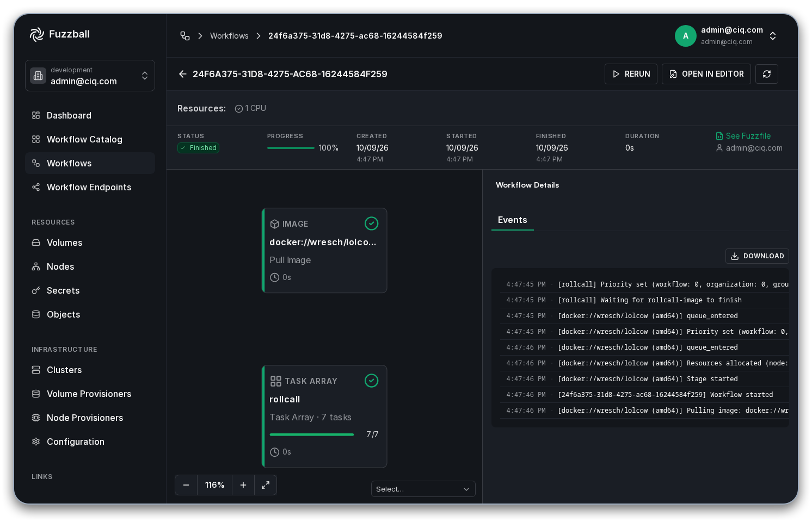The width and height of the screenshot is (812, 522).
Task: Expand the development organization switcher
Action: point(90,76)
